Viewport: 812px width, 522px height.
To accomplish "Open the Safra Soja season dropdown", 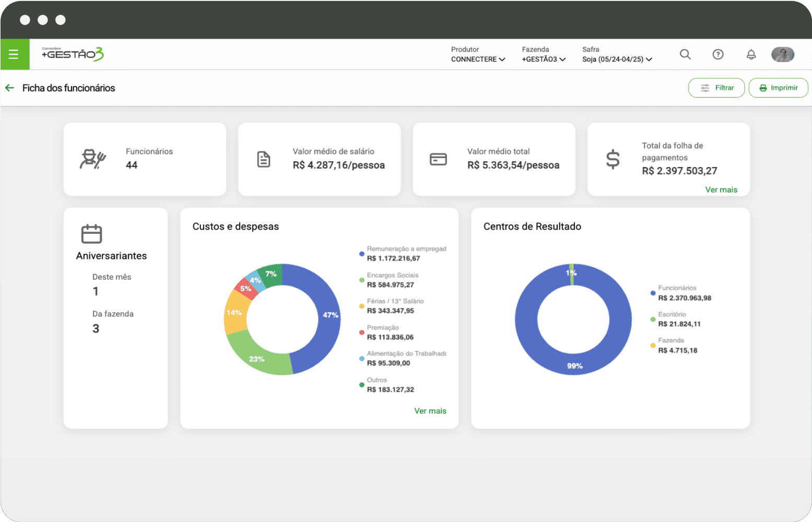I will (617, 59).
